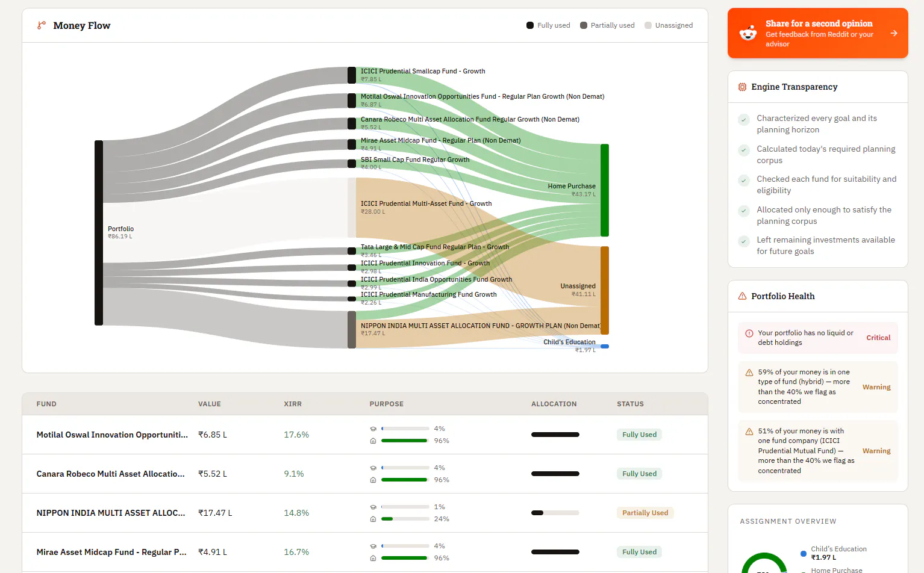Click the arrow on the share banner

(x=894, y=33)
